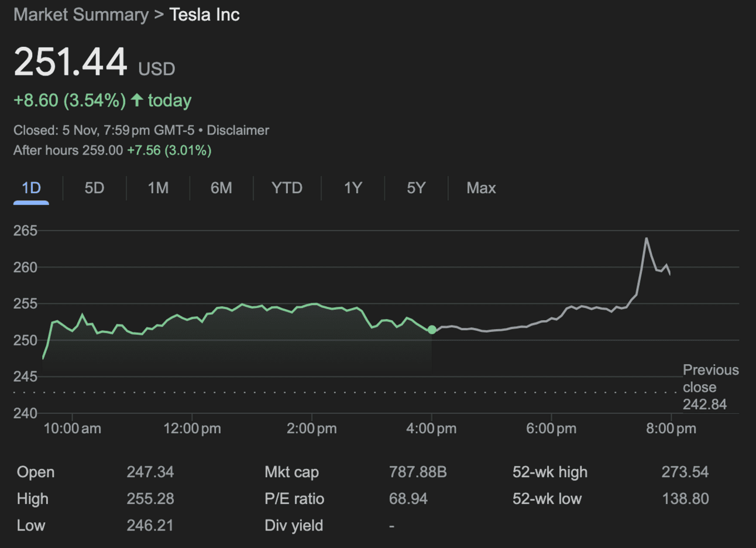View the 1Y chart tab
Screen dimensions: 756x548
pos(353,188)
